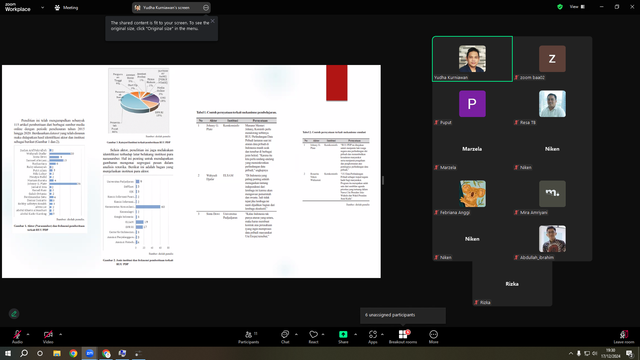The height and width of the screenshot is (360, 640).
Task: Click the pie chart in shared document
Action: [x=139, y=101]
